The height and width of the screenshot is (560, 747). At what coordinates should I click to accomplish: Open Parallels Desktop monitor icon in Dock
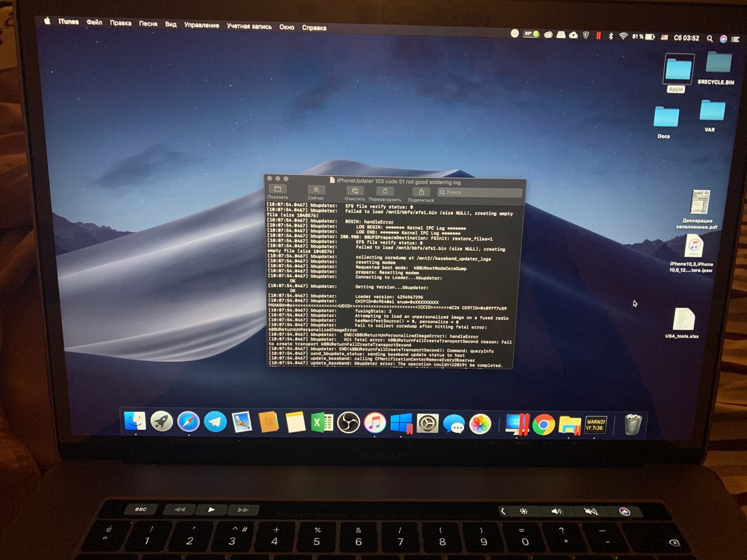pyautogui.click(x=517, y=425)
